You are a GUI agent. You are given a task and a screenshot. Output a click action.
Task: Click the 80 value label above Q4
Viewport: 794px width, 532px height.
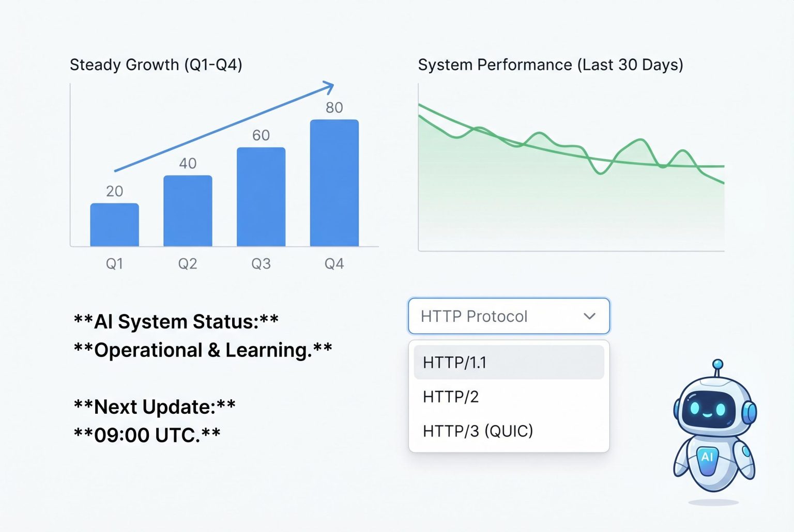[x=334, y=107]
